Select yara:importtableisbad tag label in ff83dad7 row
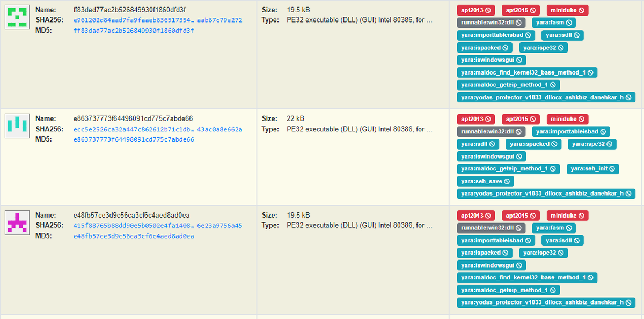Screen dimensions: 644x319 492,35
